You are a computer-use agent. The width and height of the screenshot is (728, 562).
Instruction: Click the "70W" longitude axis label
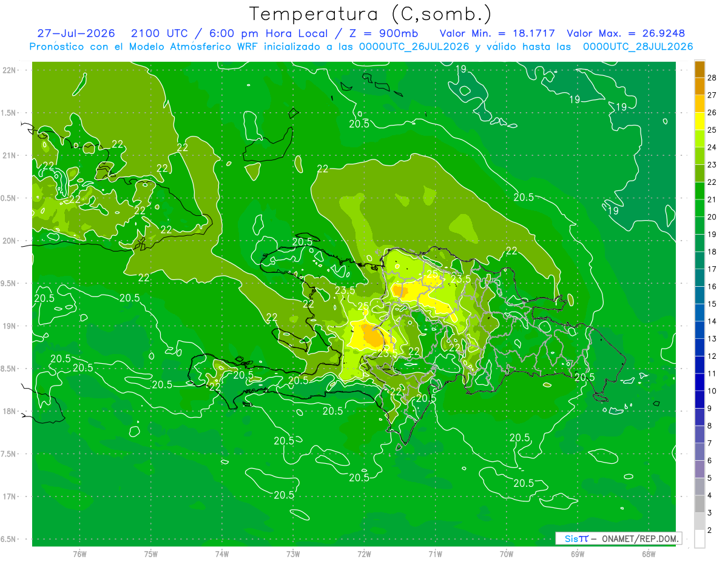coord(507,554)
